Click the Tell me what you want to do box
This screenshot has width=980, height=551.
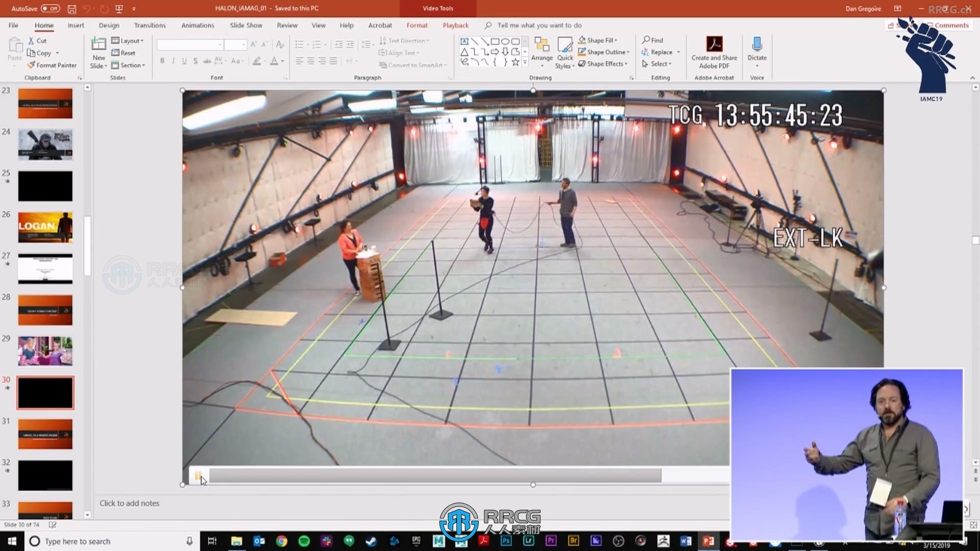coord(539,25)
